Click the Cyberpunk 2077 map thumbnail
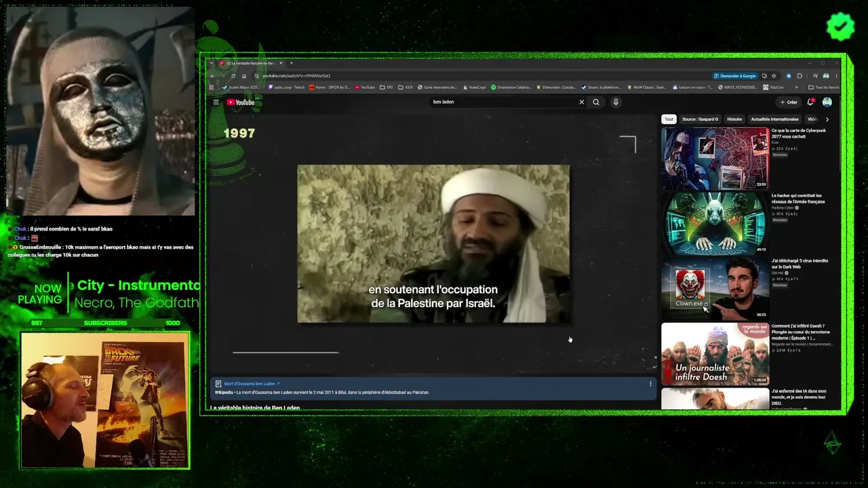The image size is (868, 488). click(x=715, y=158)
